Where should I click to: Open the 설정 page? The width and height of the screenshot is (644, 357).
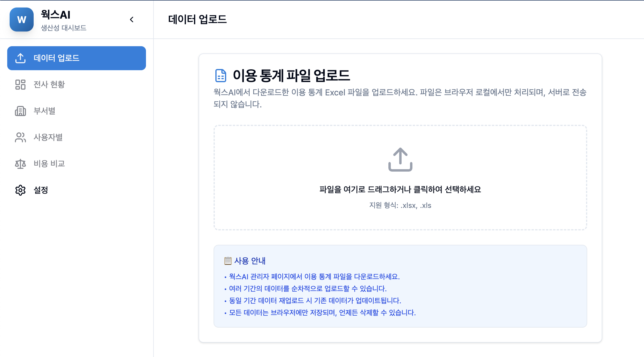point(41,190)
